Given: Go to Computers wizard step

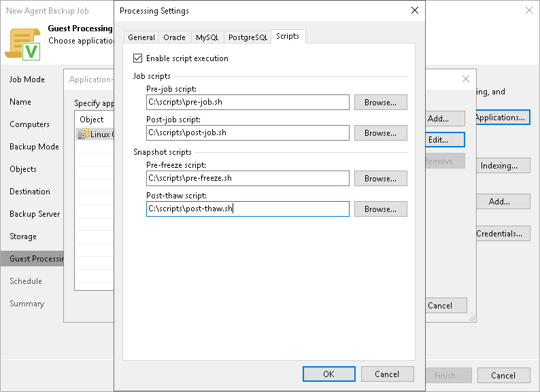Looking at the screenshot, I should (x=29, y=124).
